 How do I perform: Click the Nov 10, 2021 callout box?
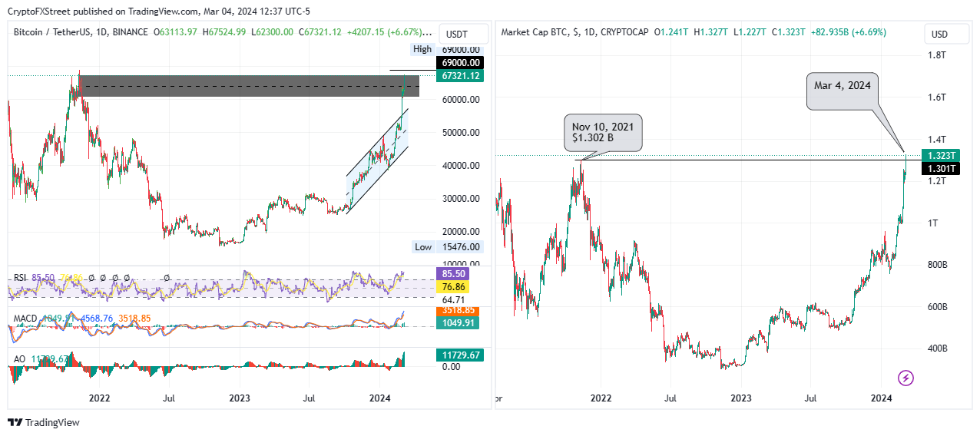coord(603,134)
